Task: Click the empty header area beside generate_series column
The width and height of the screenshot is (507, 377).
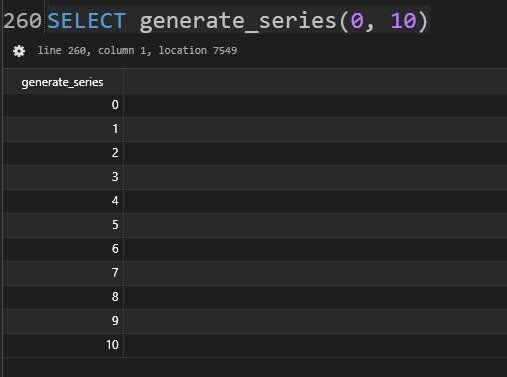Action: [x=315, y=81]
